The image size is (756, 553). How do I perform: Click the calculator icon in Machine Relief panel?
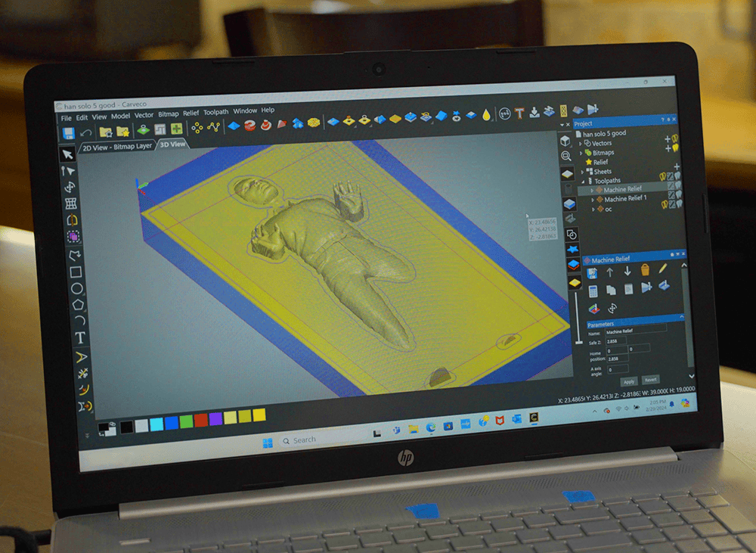point(593,291)
